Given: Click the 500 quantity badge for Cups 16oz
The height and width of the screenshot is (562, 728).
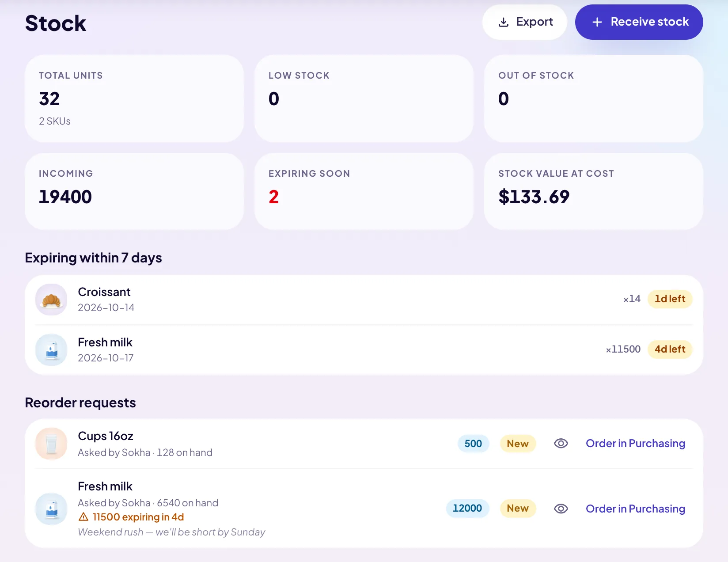Looking at the screenshot, I should [473, 444].
